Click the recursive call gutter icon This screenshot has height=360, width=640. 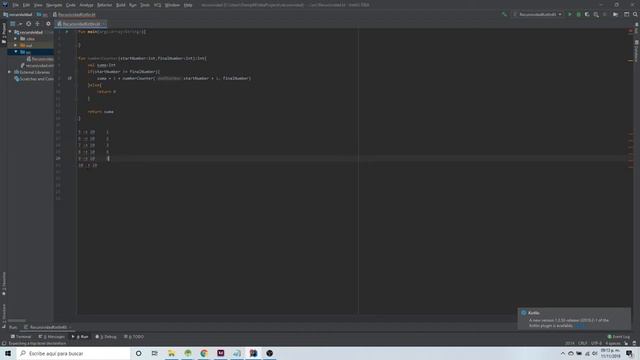(x=70, y=78)
